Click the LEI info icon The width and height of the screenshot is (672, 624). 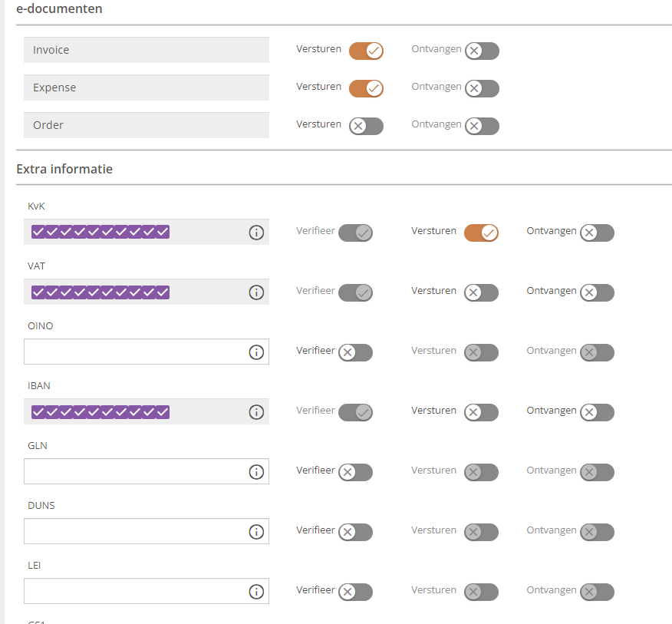(x=256, y=592)
